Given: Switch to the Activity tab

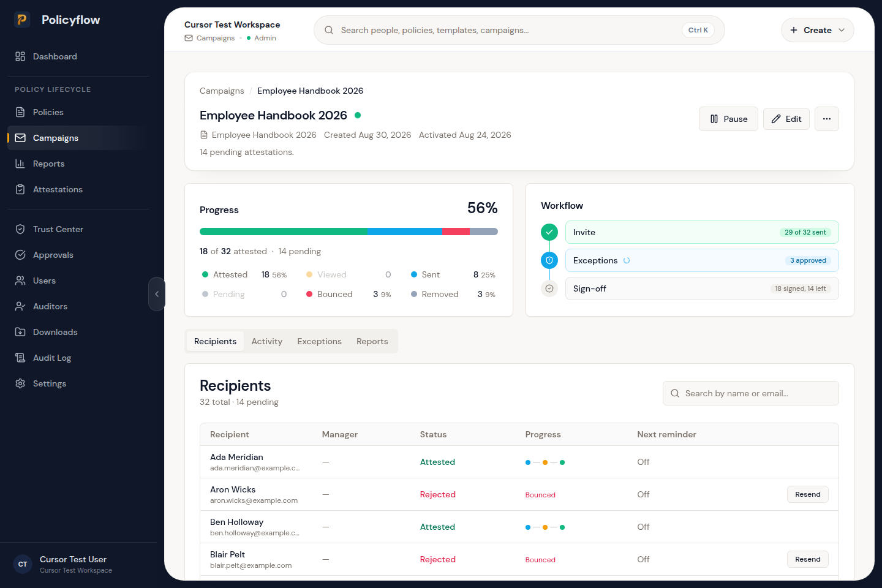Looking at the screenshot, I should (267, 341).
